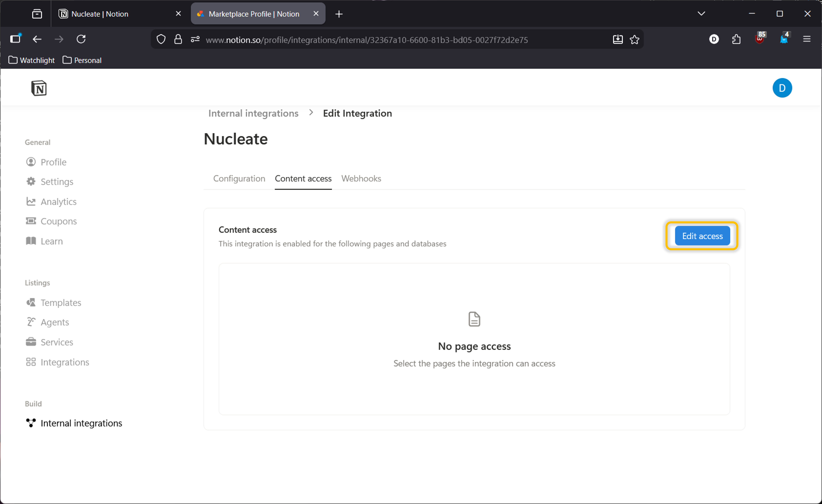Switch to the Configuration tab

(x=239, y=179)
